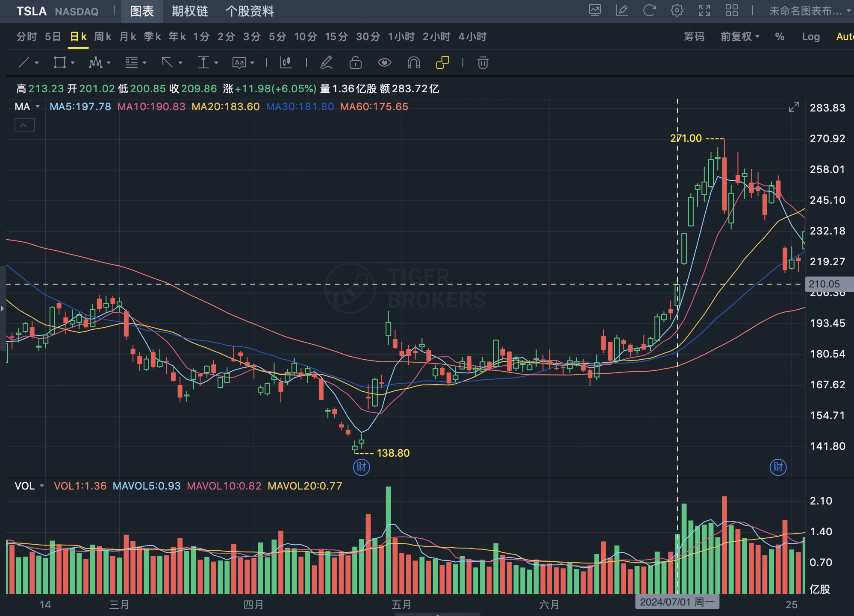Select the text annotation tool
Screen dimensions: 854x616
[x=239, y=63]
